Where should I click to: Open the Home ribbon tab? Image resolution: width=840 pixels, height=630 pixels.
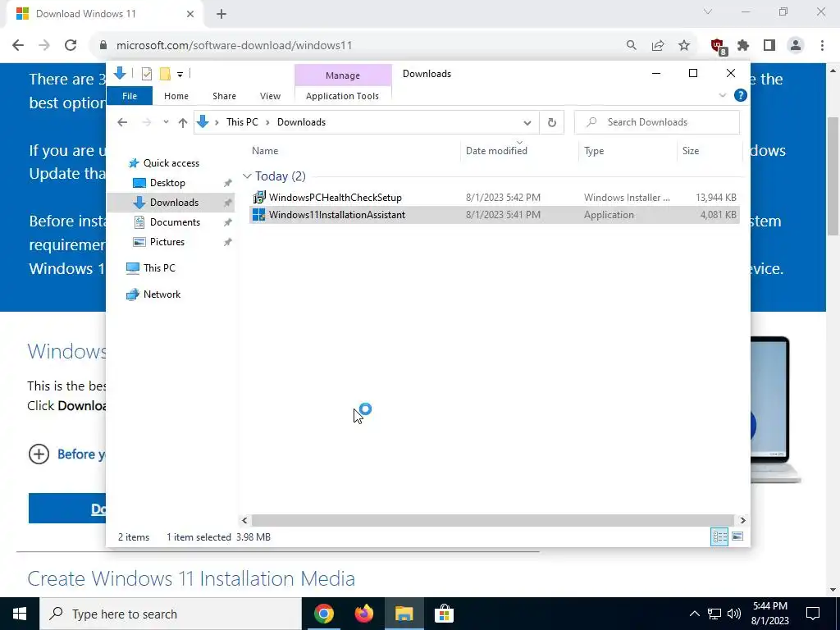coord(176,96)
